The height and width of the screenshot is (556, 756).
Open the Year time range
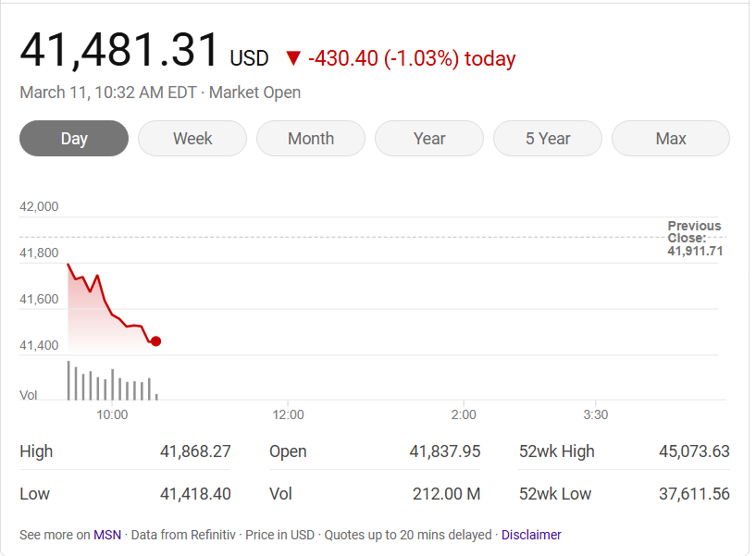click(x=429, y=139)
